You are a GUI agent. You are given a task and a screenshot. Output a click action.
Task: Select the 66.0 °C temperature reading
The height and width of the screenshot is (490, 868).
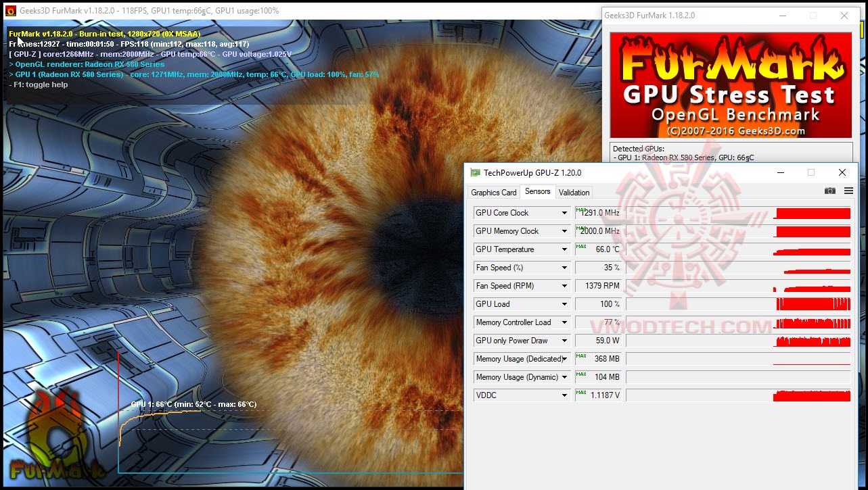pos(598,249)
